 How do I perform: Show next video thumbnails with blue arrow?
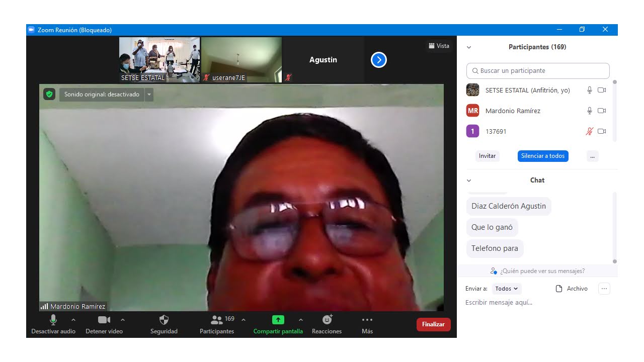point(379,60)
